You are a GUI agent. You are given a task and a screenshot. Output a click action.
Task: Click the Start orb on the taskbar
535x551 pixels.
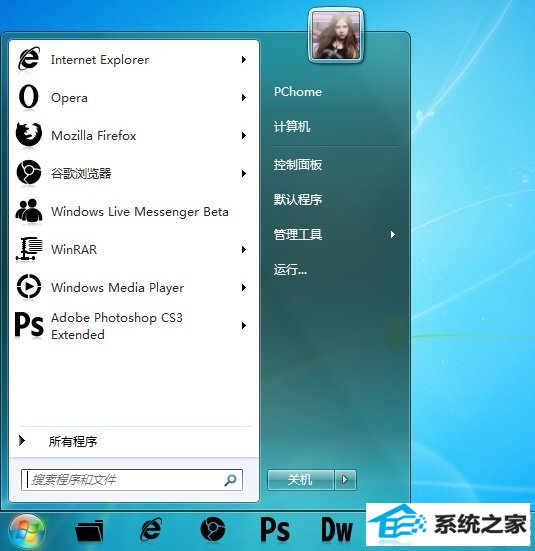[27, 531]
